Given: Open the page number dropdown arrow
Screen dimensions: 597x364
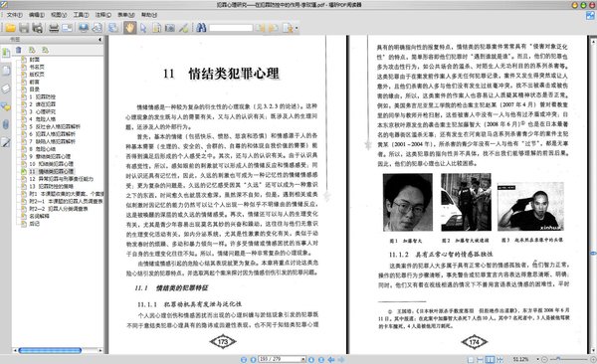Looking at the screenshot, I should (x=303, y=359).
